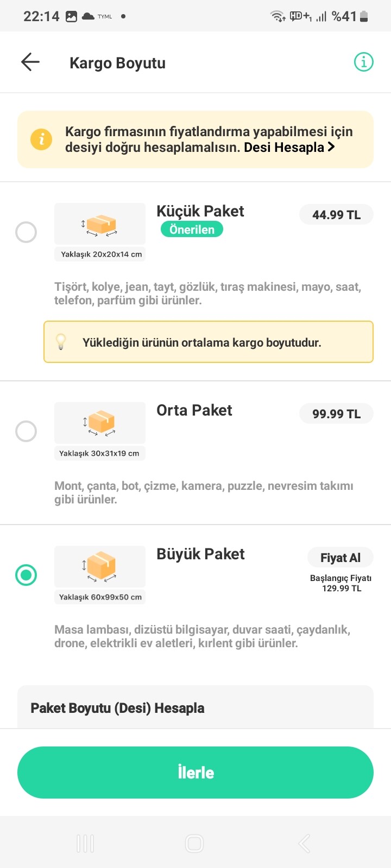
Task: Expand Paket Boyutu (Desi) Hesapla section
Action: click(195, 707)
